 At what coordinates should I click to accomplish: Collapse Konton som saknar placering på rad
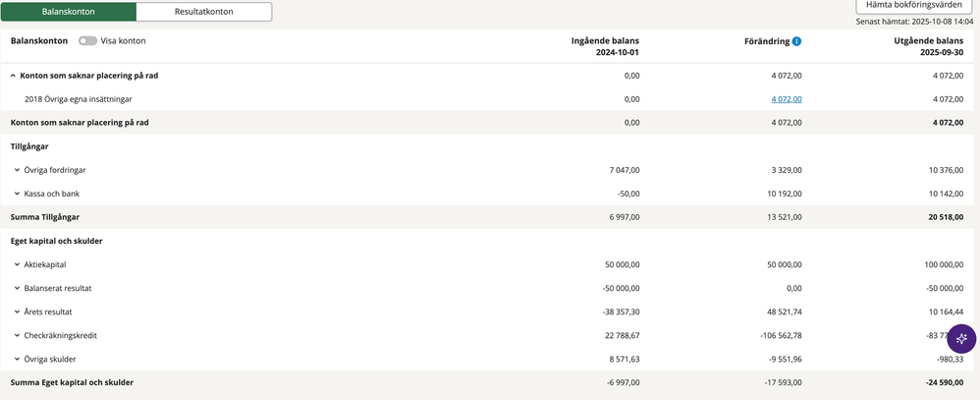(14, 75)
